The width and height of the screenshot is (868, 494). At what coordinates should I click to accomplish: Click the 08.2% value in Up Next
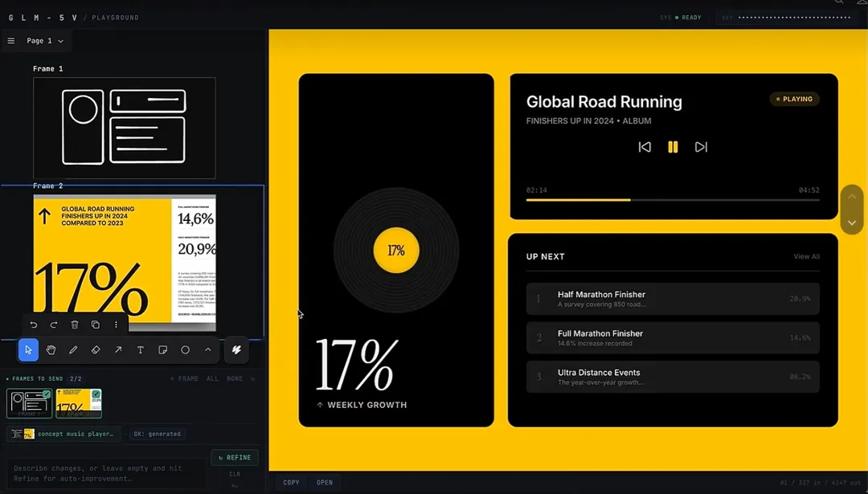(800, 377)
